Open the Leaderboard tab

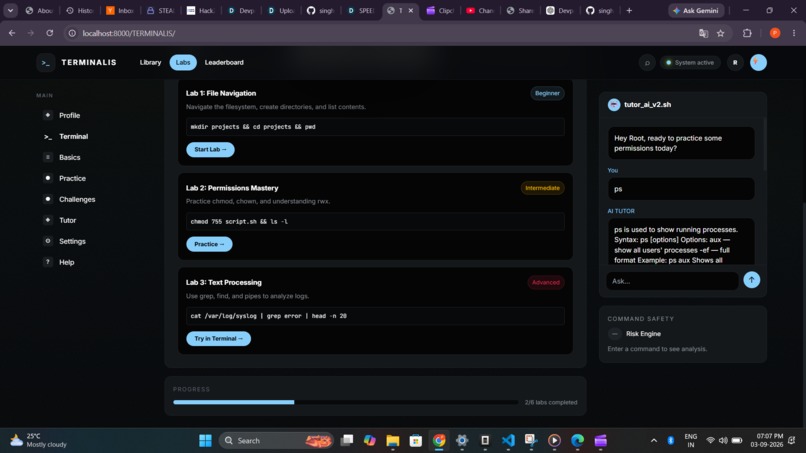coord(224,63)
